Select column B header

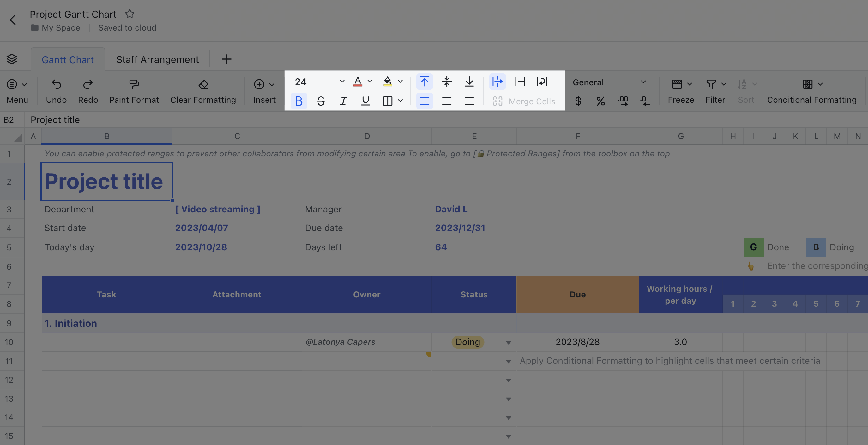tap(106, 136)
